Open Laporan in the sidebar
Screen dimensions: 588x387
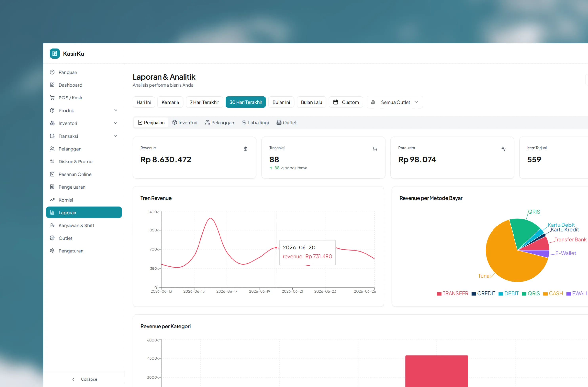[x=84, y=212]
